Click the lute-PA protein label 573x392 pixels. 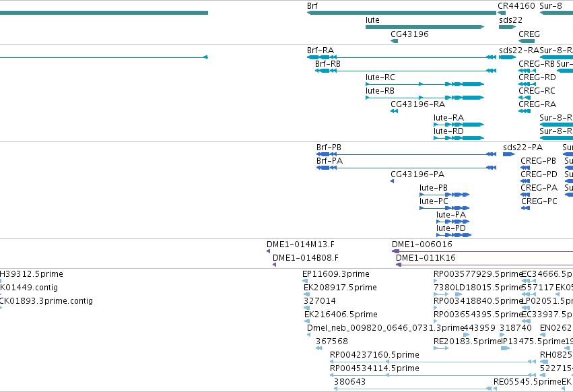pos(451,215)
